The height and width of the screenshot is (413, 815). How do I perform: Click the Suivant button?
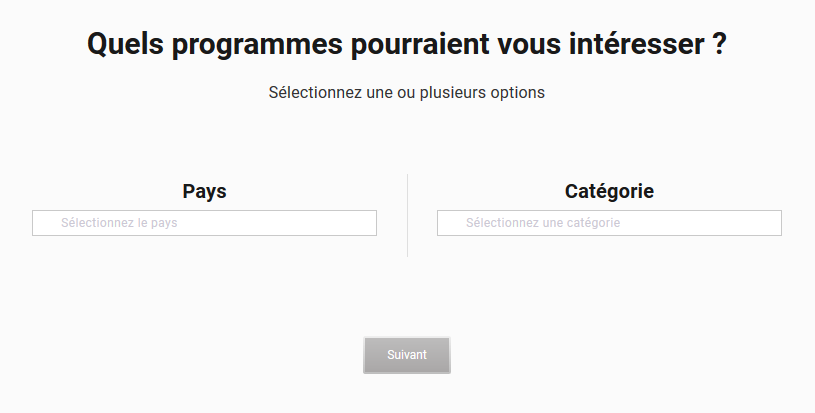pyautogui.click(x=406, y=355)
